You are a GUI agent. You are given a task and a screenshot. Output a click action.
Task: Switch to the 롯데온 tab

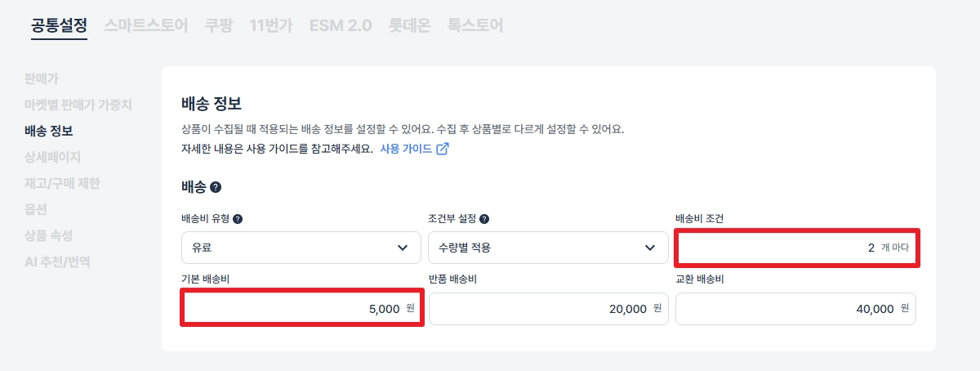pos(409,25)
